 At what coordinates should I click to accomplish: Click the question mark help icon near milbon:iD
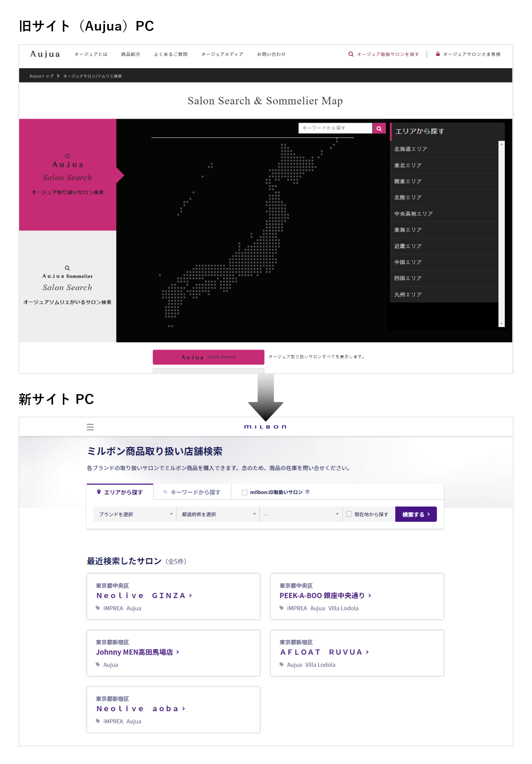click(308, 492)
